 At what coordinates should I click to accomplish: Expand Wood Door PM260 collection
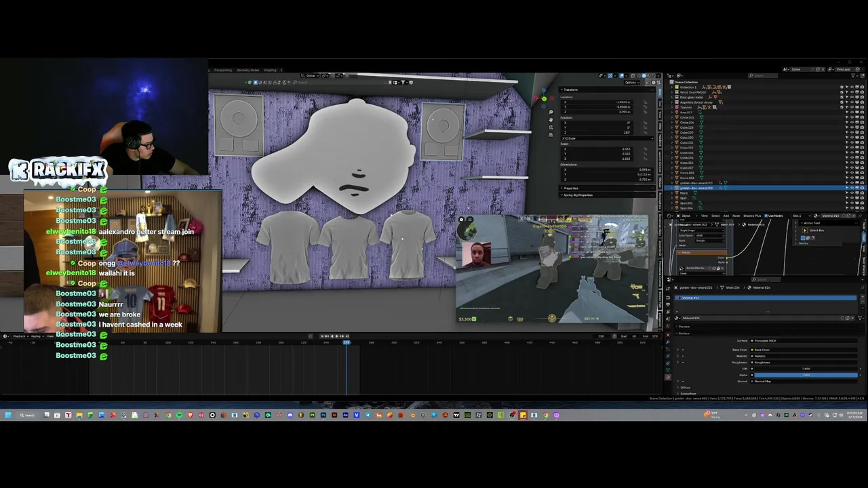pos(672,92)
